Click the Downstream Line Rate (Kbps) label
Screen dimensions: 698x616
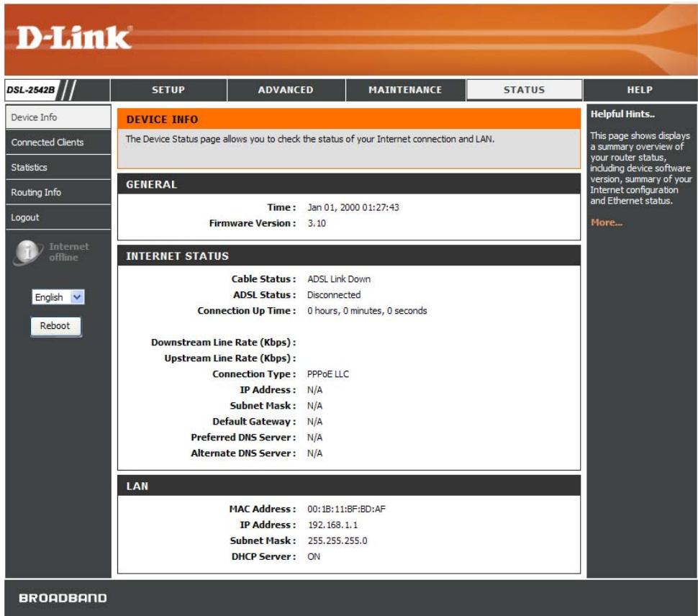coord(224,343)
